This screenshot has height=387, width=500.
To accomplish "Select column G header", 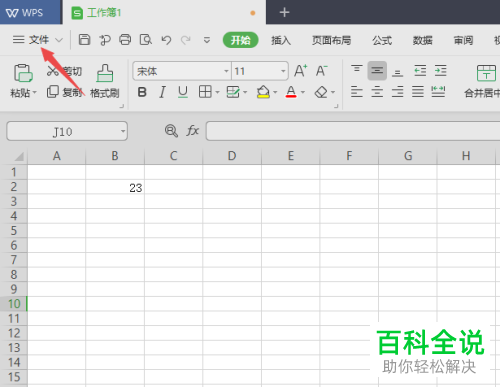I will (408, 156).
